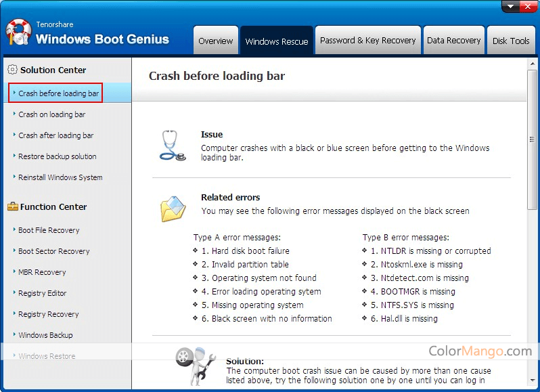Click the Solution Center gear icon
The image size is (540, 392).
click(12, 70)
